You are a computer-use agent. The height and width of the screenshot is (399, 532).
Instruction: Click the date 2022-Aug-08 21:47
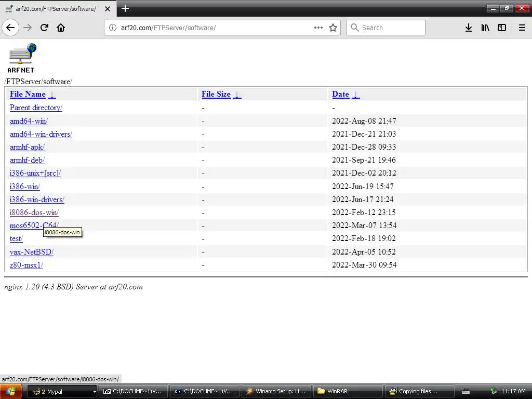click(x=364, y=121)
